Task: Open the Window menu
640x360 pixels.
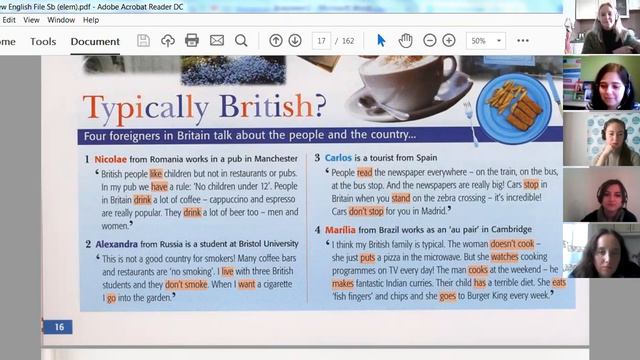Action: point(61,20)
